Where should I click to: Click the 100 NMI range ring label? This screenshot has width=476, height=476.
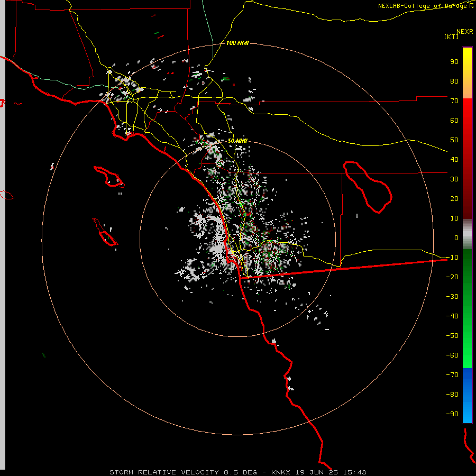click(x=237, y=43)
